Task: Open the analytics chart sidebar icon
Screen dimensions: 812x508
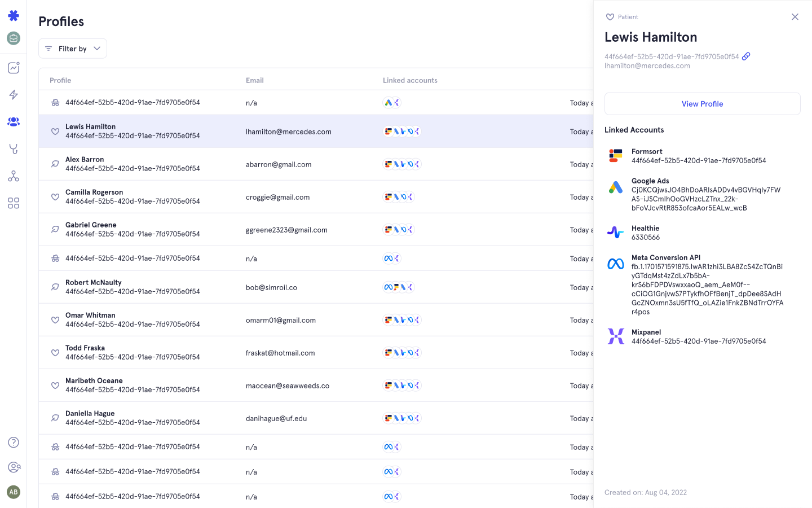Action: [x=14, y=68]
